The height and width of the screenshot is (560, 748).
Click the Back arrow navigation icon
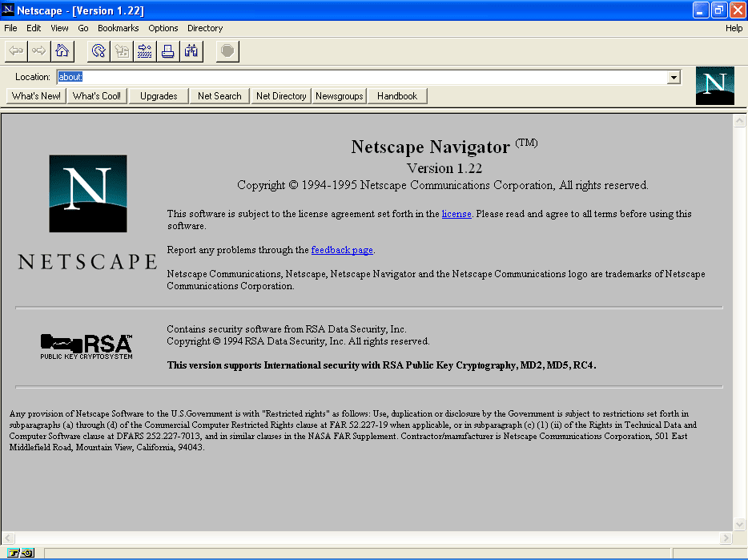pos(15,50)
